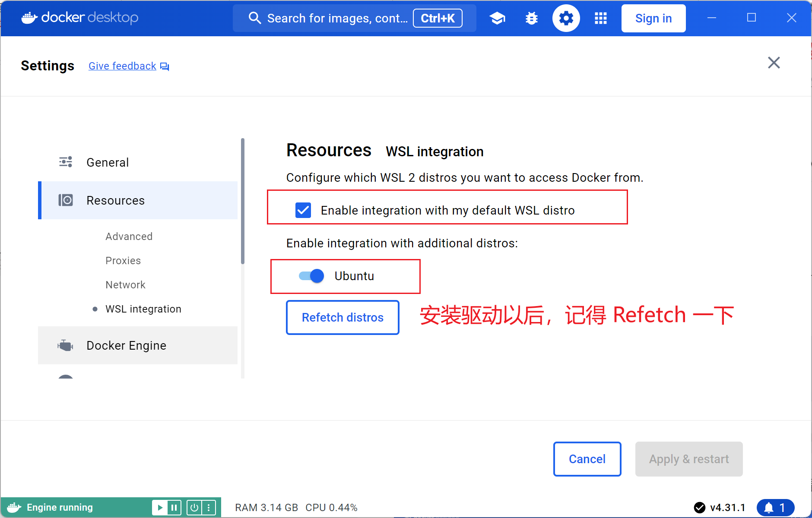Click the Ctrl+K shortcut badge
812x518 pixels.
pos(438,18)
